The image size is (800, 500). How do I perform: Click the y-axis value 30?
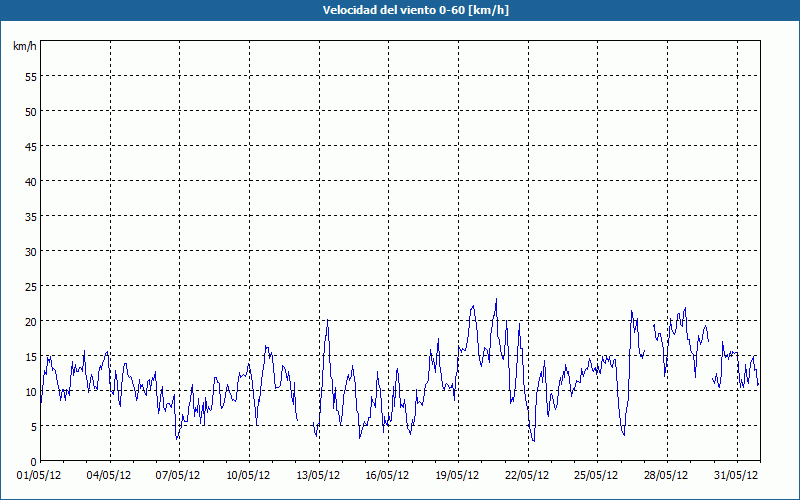pyautogui.click(x=31, y=252)
